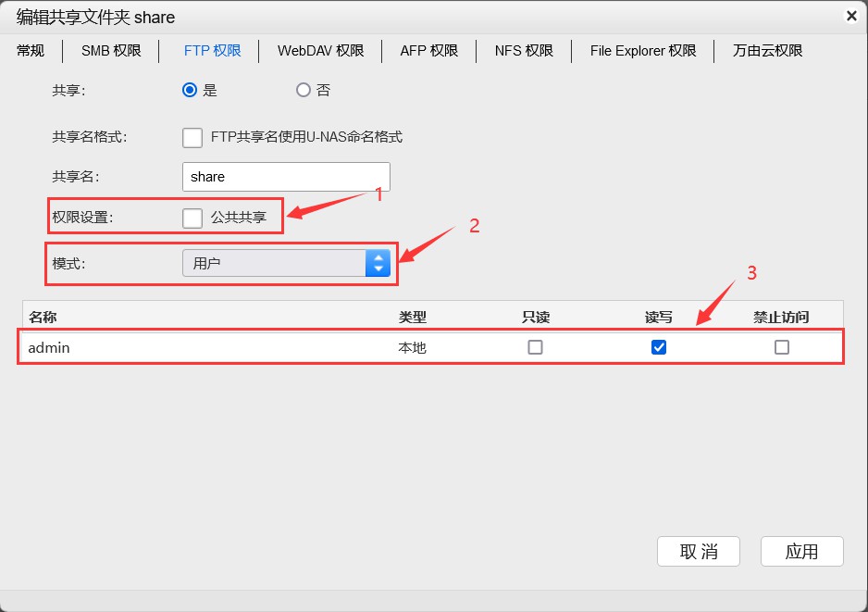Select the FTP 权限 tab
The width and height of the screenshot is (868, 612).
(x=212, y=51)
